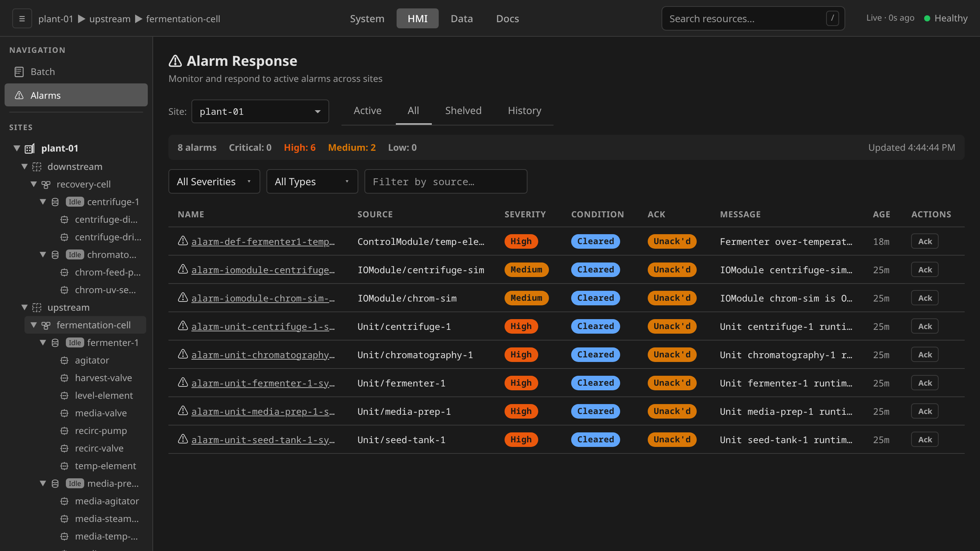Click the slash shortcut icon in search box
This screenshot has width=980, height=551.
pyautogui.click(x=832, y=18)
